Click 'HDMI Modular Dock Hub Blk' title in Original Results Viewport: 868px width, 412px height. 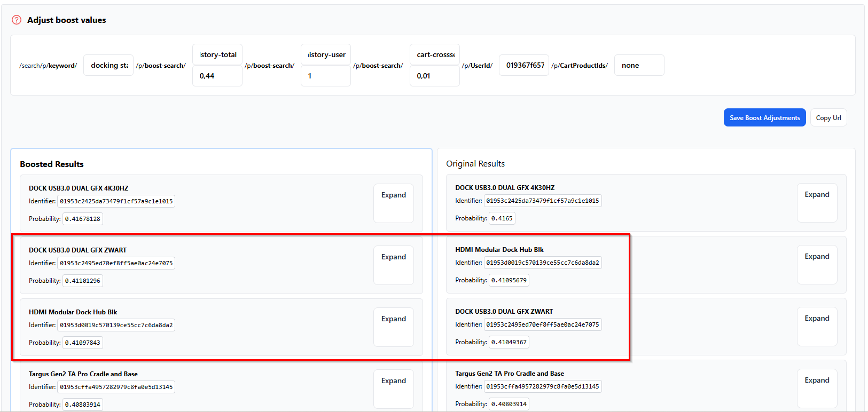(x=499, y=250)
